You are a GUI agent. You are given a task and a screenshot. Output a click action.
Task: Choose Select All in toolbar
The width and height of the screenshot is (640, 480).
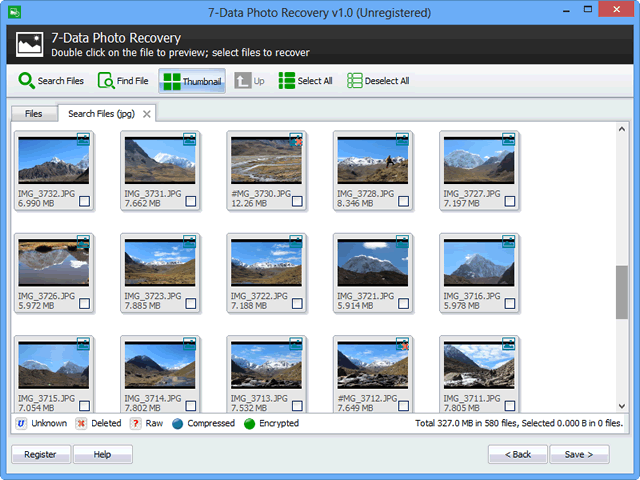point(305,81)
